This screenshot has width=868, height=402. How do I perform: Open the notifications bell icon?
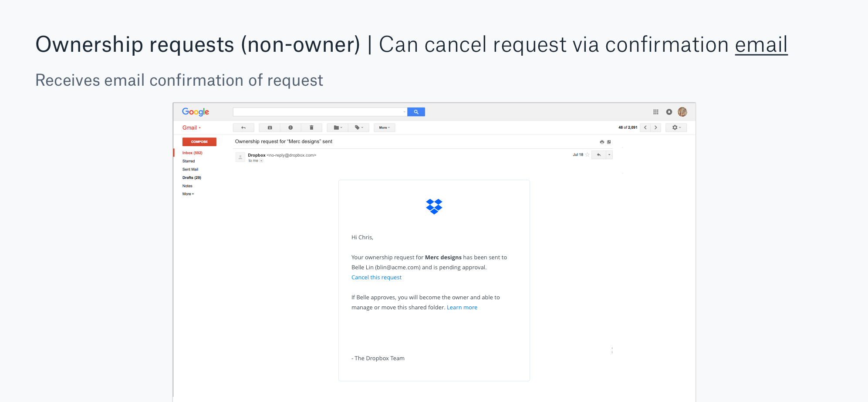tap(669, 112)
